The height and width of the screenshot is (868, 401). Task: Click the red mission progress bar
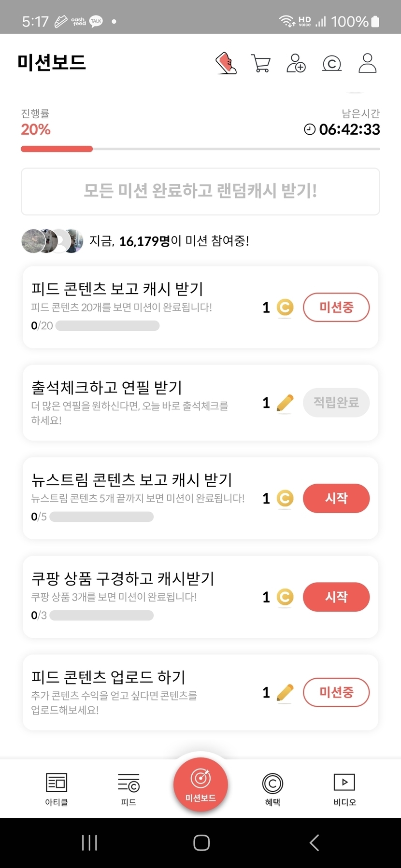pos(57,149)
